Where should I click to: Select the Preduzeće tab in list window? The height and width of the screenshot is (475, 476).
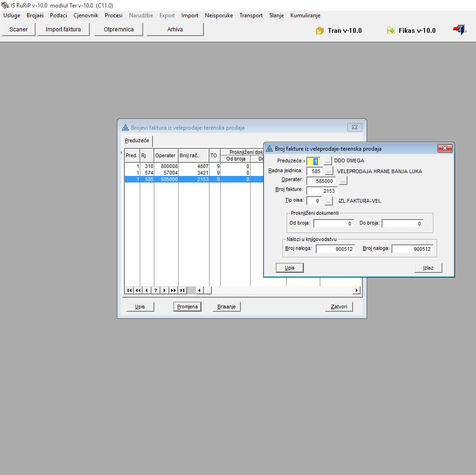coord(137,141)
